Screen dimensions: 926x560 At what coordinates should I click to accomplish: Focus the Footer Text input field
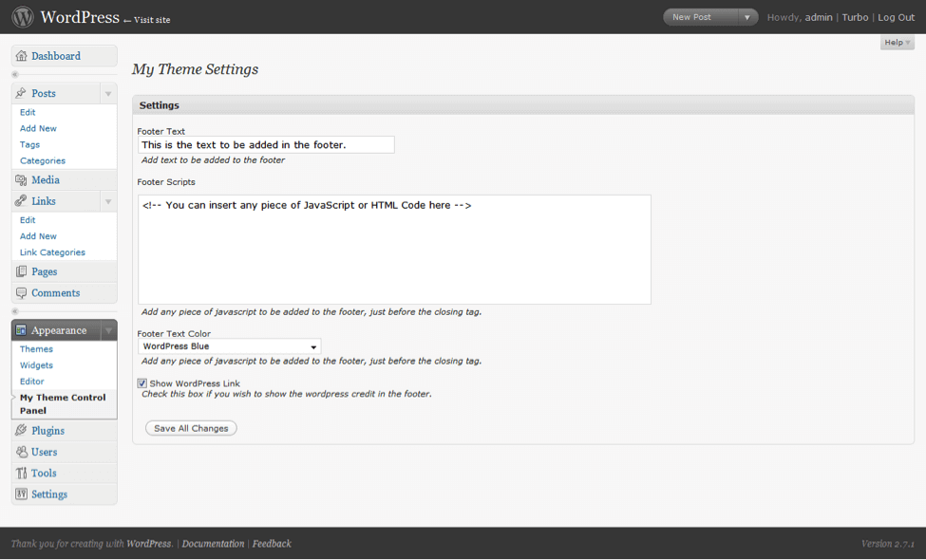[266, 144]
